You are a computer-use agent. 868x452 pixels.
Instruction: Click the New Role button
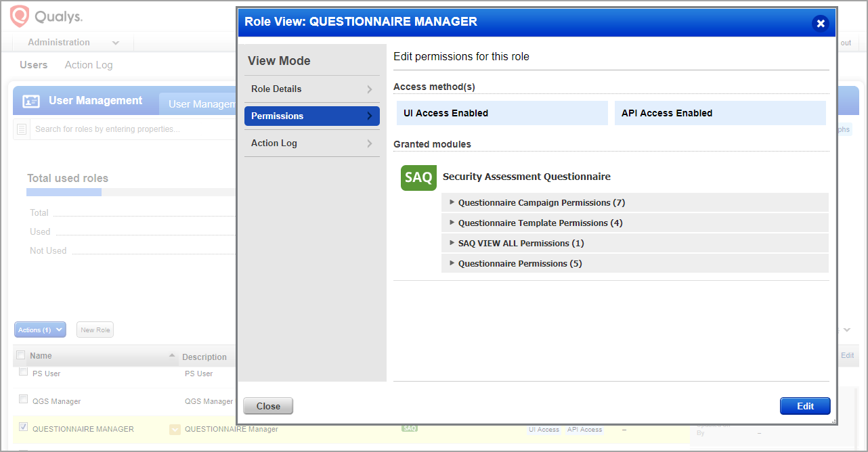click(x=95, y=330)
